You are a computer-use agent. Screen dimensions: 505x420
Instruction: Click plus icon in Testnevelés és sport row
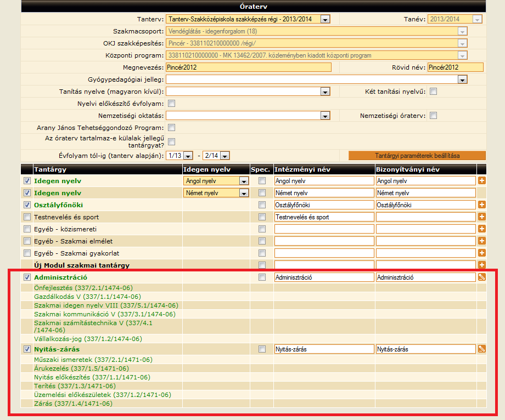[x=481, y=217]
